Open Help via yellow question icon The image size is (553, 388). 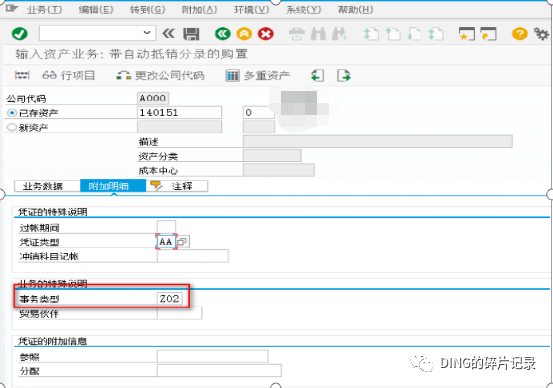(519, 34)
